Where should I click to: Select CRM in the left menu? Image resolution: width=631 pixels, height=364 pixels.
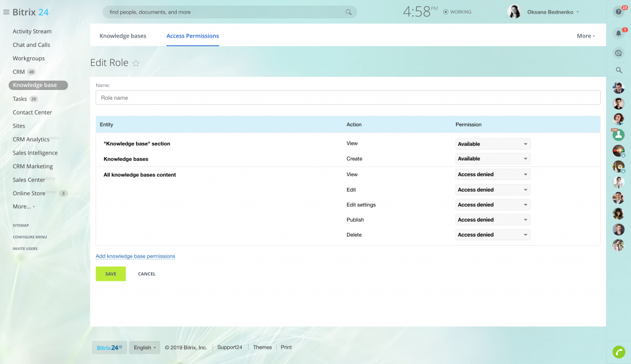[x=19, y=72]
